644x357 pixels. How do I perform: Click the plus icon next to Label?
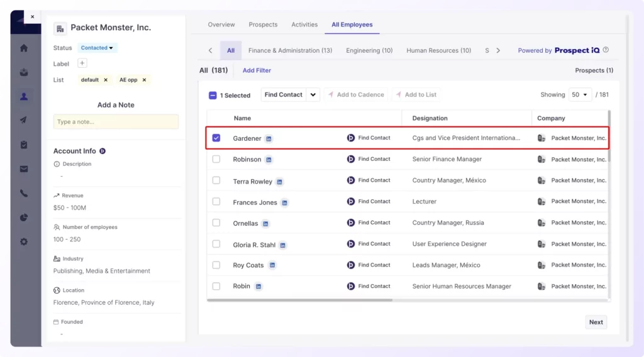coord(82,63)
